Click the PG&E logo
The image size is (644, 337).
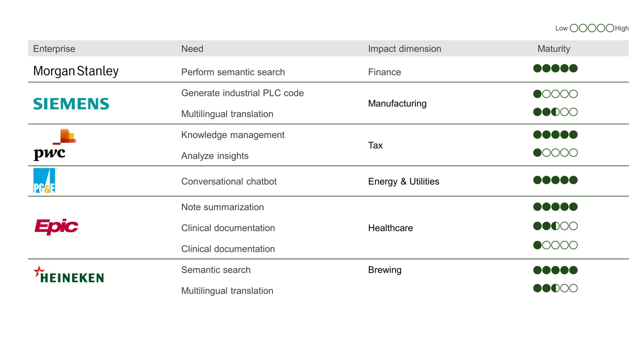point(44,181)
